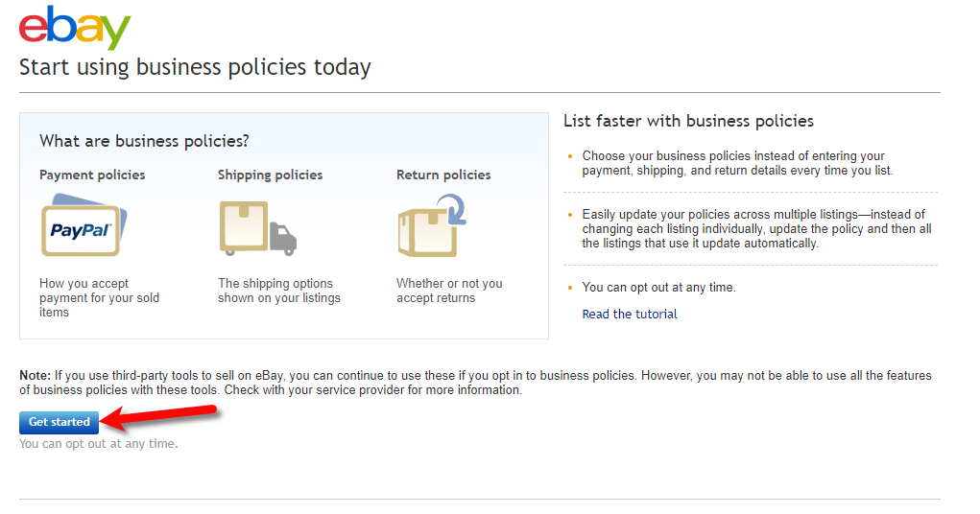Click the 'shipping options shown on your listings' text
This screenshot has height=514, width=980.
tap(278, 291)
